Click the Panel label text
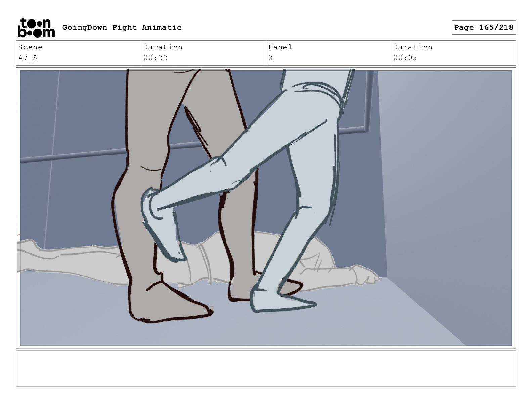532x411 pixels. 280,47
